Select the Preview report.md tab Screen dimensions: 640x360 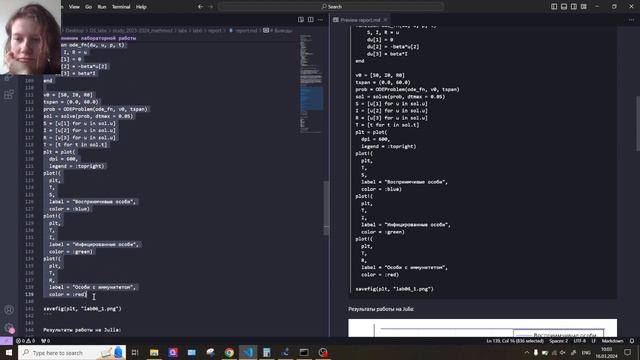click(x=360, y=20)
